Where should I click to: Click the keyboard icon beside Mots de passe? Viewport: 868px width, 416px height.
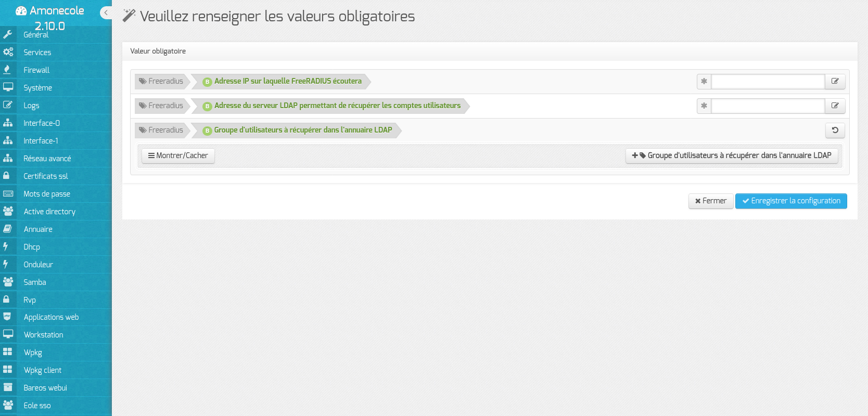8,194
